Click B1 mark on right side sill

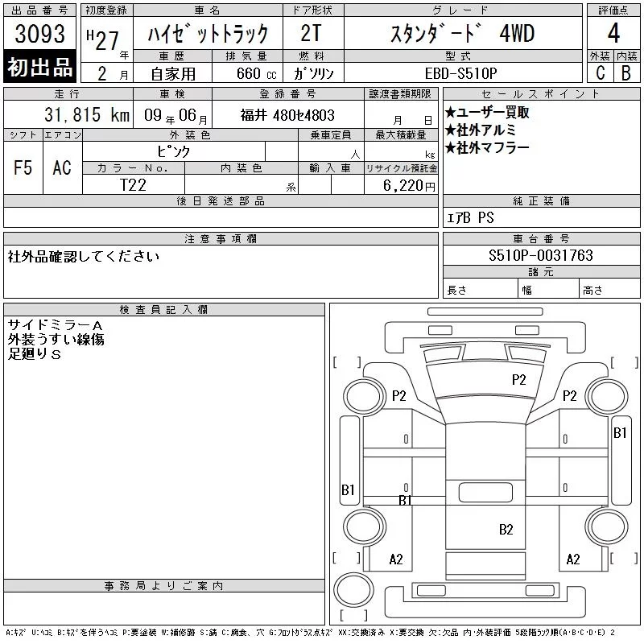point(620,433)
